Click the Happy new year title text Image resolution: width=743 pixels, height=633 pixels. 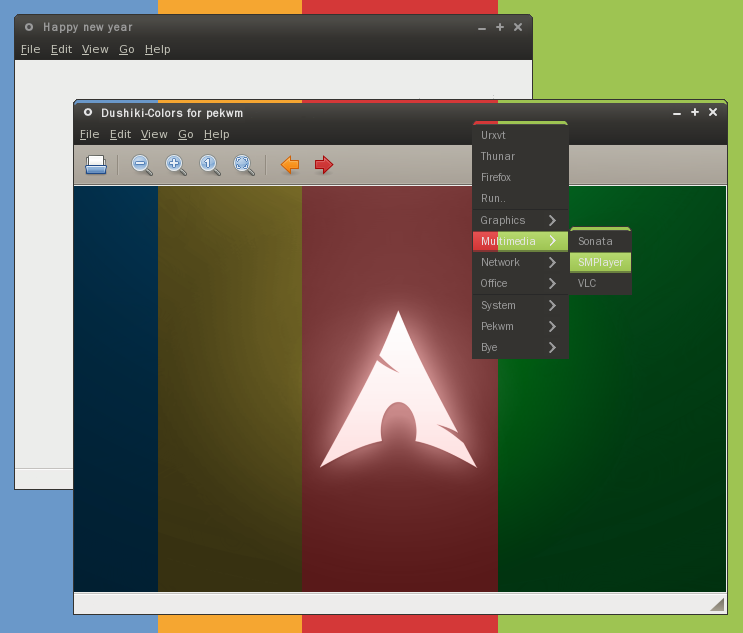click(88, 27)
